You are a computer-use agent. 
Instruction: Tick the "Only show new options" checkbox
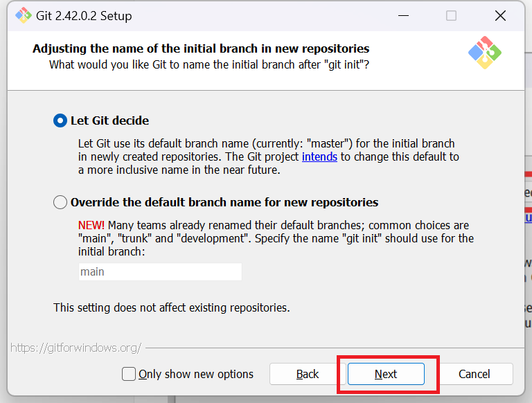(x=129, y=374)
